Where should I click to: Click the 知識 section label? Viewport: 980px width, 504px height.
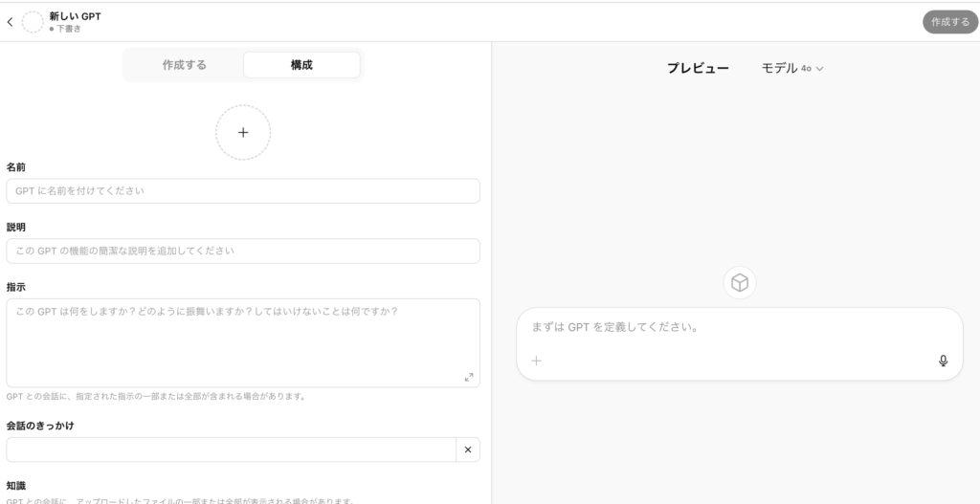[15, 485]
